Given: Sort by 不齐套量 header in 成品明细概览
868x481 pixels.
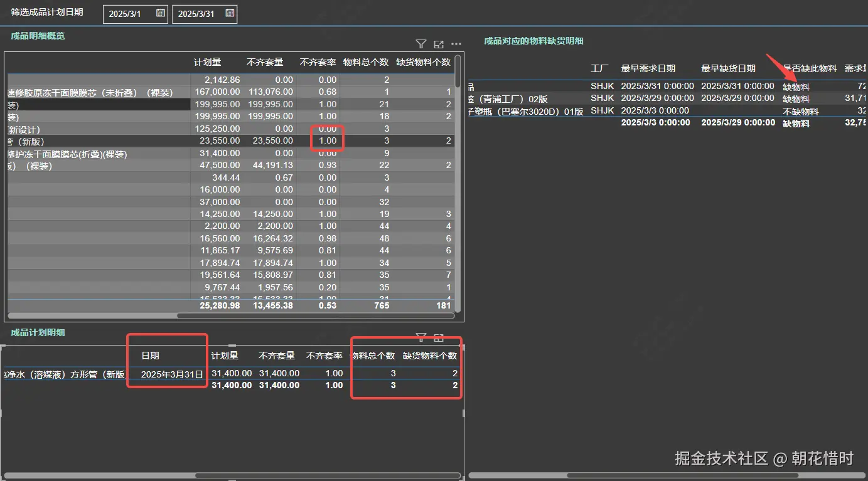Looking at the screenshot, I should pyautogui.click(x=265, y=62).
